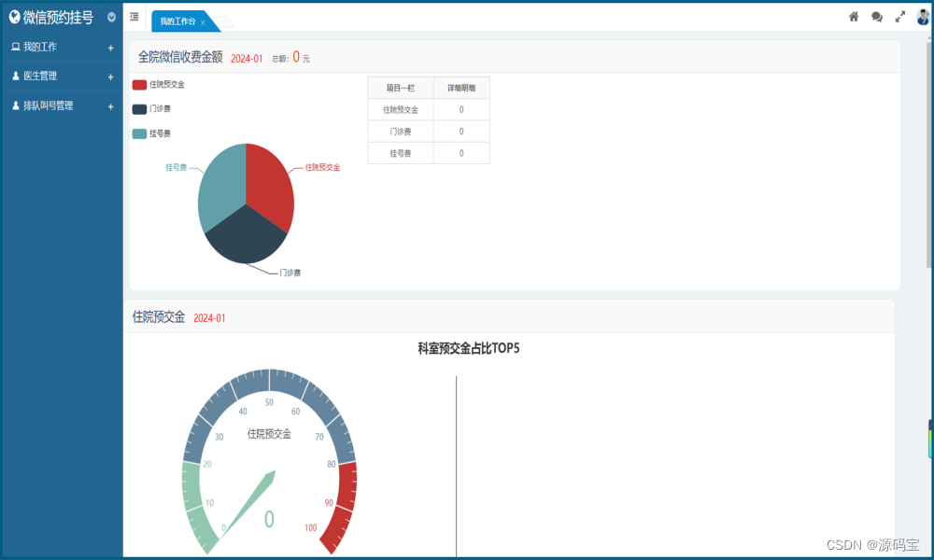Click the 挂号费 pie chart label
The image size is (934, 560).
click(x=177, y=167)
